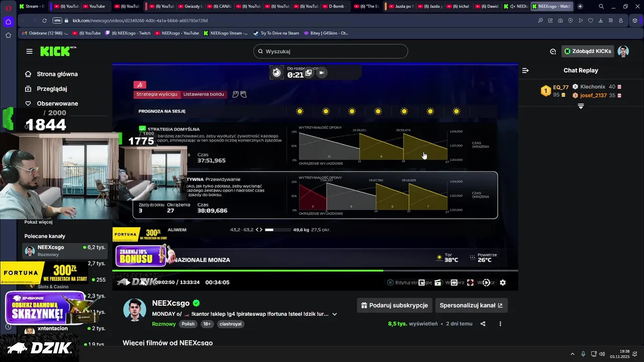Screen dimensions: 644x362
Task: Open the user profile avatar menu
Action: click(x=623, y=51)
